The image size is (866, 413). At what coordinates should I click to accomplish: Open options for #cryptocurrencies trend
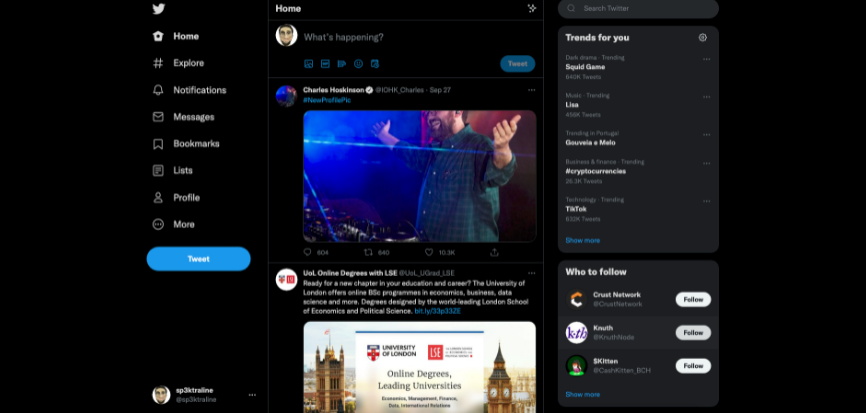coord(706,163)
